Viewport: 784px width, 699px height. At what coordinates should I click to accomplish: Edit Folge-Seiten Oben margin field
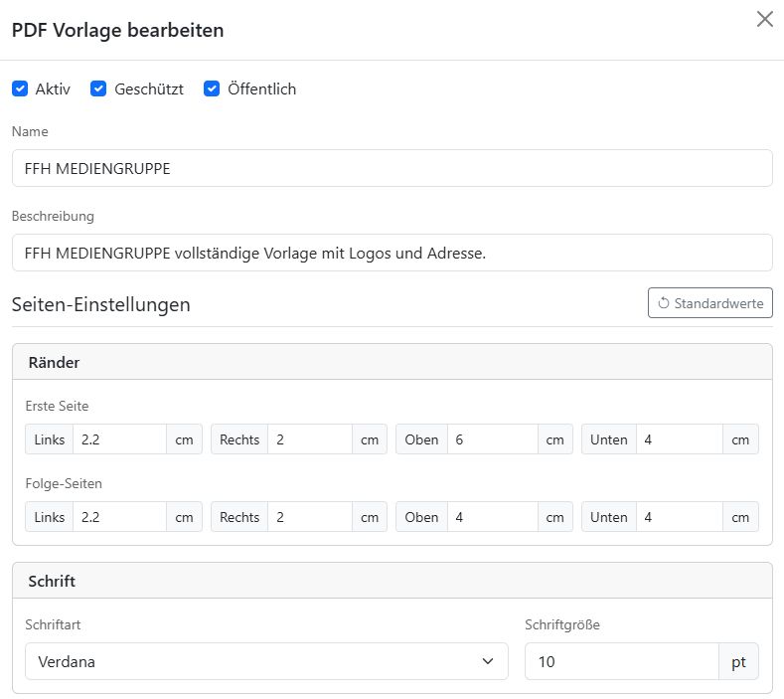(x=493, y=517)
